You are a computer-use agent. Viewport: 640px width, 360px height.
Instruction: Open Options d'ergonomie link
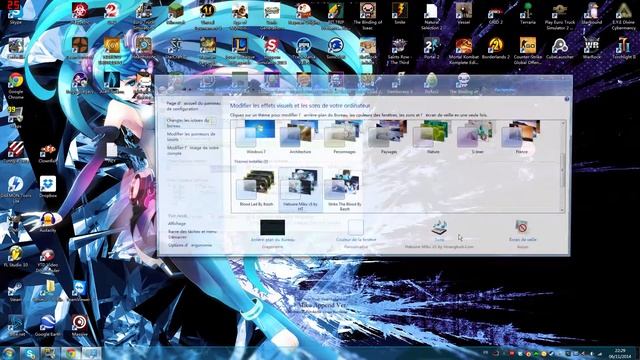(x=190, y=245)
